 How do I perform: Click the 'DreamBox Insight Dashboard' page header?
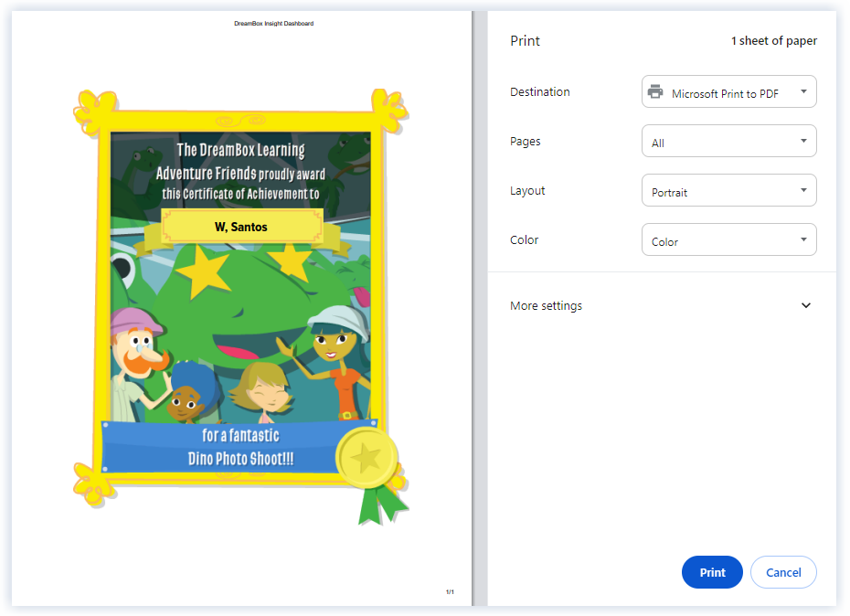pyautogui.click(x=274, y=24)
